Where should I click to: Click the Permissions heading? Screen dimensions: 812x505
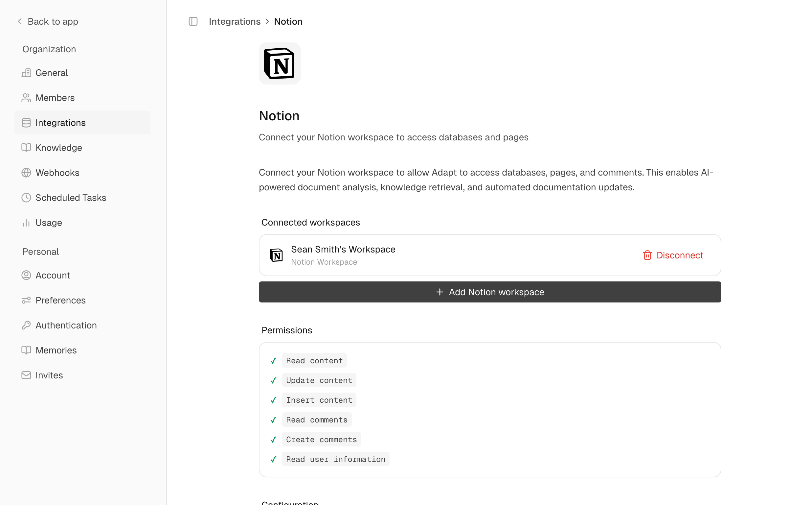286,330
